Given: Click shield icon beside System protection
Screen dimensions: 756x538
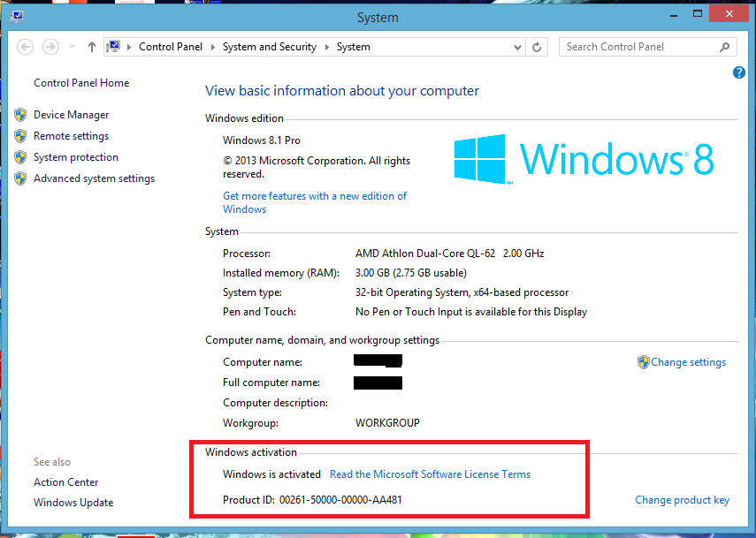Looking at the screenshot, I should (x=20, y=157).
